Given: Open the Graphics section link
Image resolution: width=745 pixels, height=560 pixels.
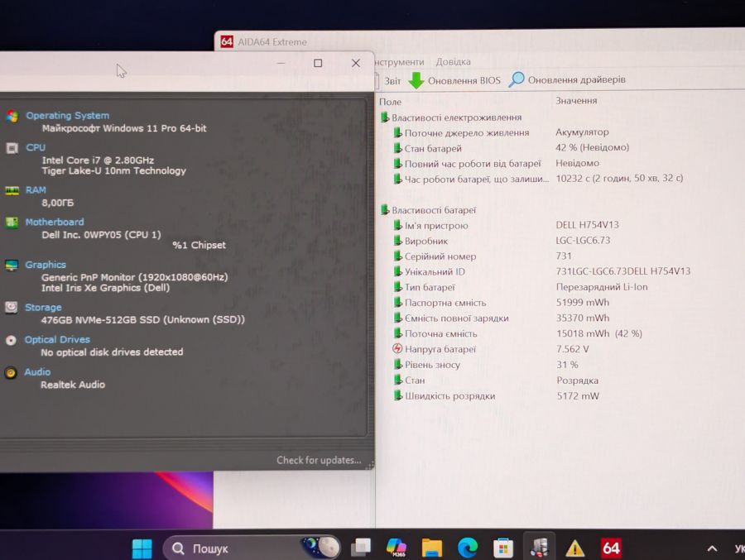Looking at the screenshot, I should coord(46,265).
